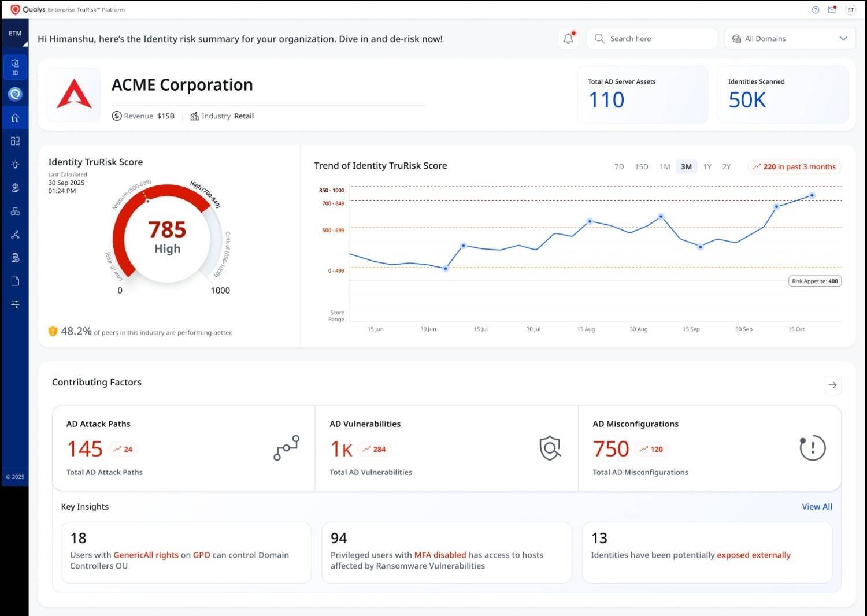Click View All key insights link
This screenshot has height=616, width=867.
click(816, 507)
